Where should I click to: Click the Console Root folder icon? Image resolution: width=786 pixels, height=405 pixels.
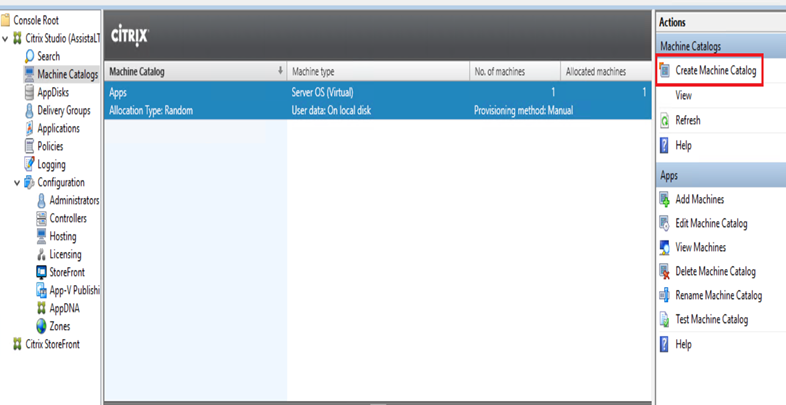tap(5, 21)
